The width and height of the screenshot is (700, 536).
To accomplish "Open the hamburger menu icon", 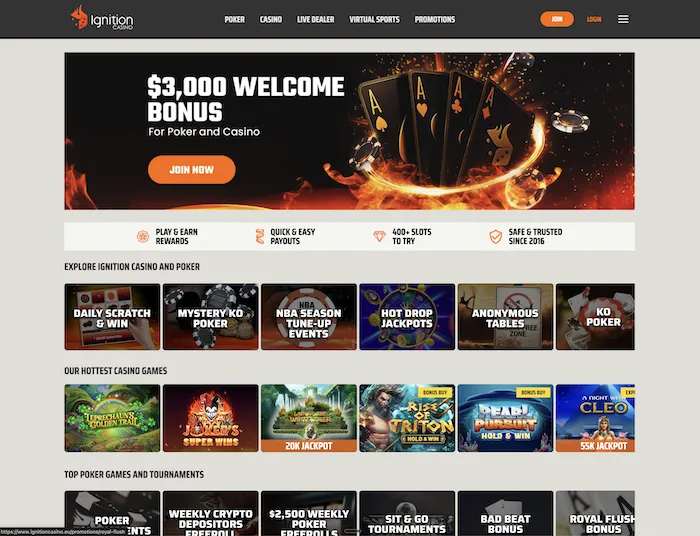I will [623, 19].
